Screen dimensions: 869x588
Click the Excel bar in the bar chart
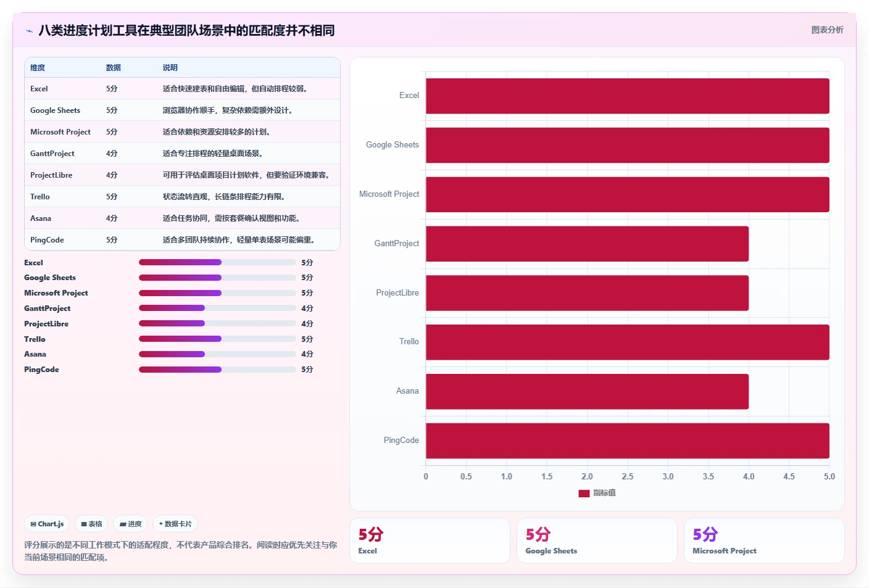coord(627,96)
